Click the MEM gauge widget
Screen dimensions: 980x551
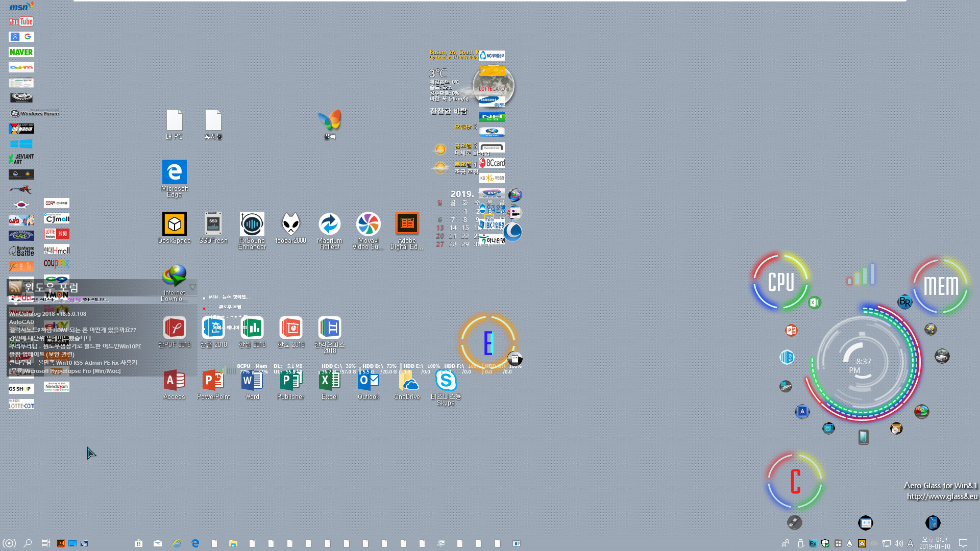pyautogui.click(x=941, y=286)
